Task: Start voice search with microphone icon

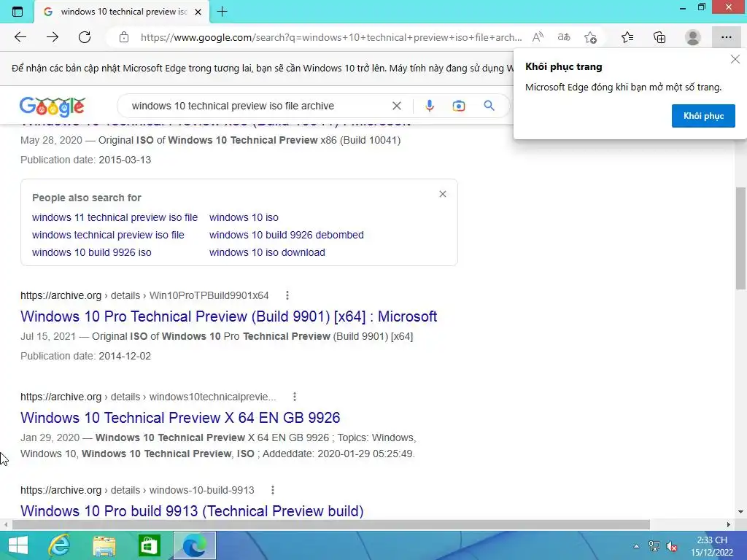Action: coord(429,106)
